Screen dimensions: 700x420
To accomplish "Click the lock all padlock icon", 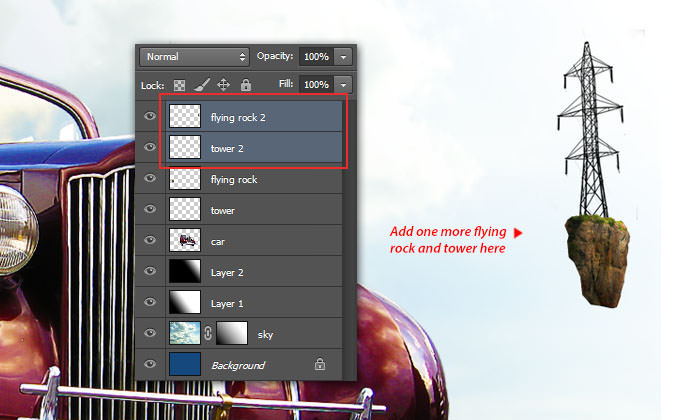I will click(246, 84).
